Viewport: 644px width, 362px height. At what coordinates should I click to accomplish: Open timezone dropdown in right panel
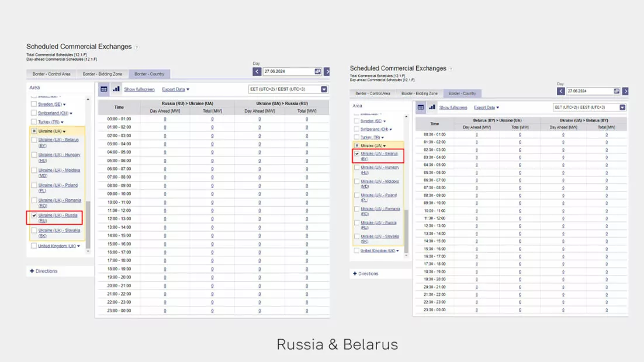coord(622,107)
